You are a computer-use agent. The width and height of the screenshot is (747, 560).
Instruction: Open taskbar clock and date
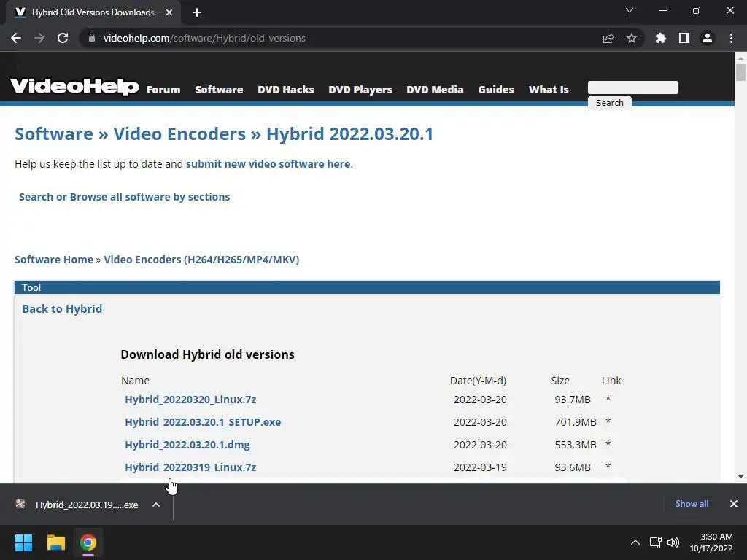[711, 542]
